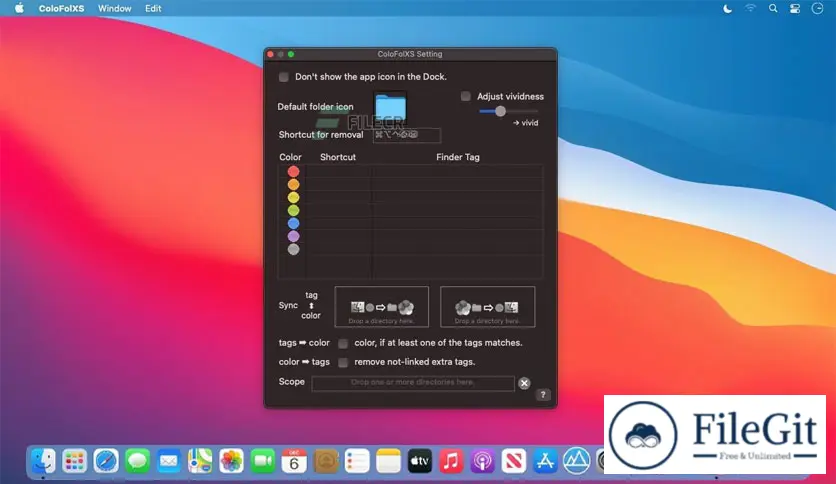Check the tags to color match option
Image resolution: width=836 pixels, height=484 pixels.
tap(343, 343)
